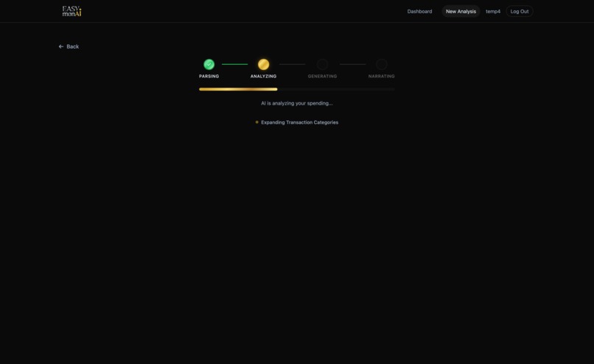Open the temp4 user profile
594x364 pixels.
coord(493,11)
